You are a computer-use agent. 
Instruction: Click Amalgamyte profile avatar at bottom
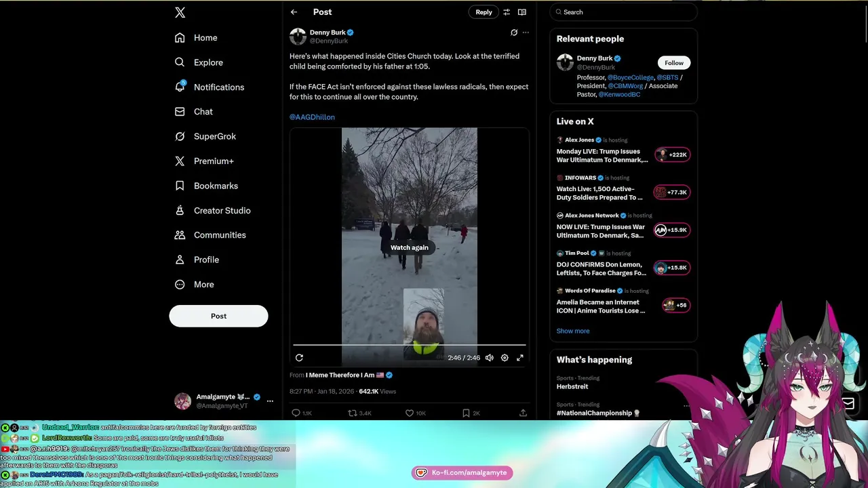[x=182, y=401]
